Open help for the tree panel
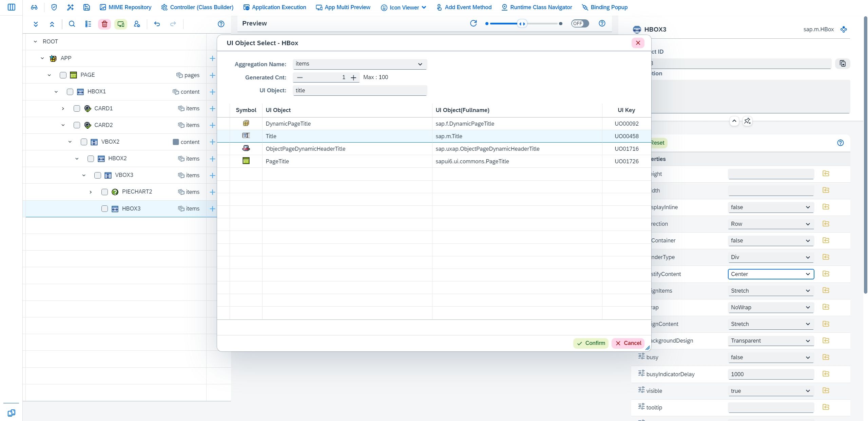 coord(221,24)
